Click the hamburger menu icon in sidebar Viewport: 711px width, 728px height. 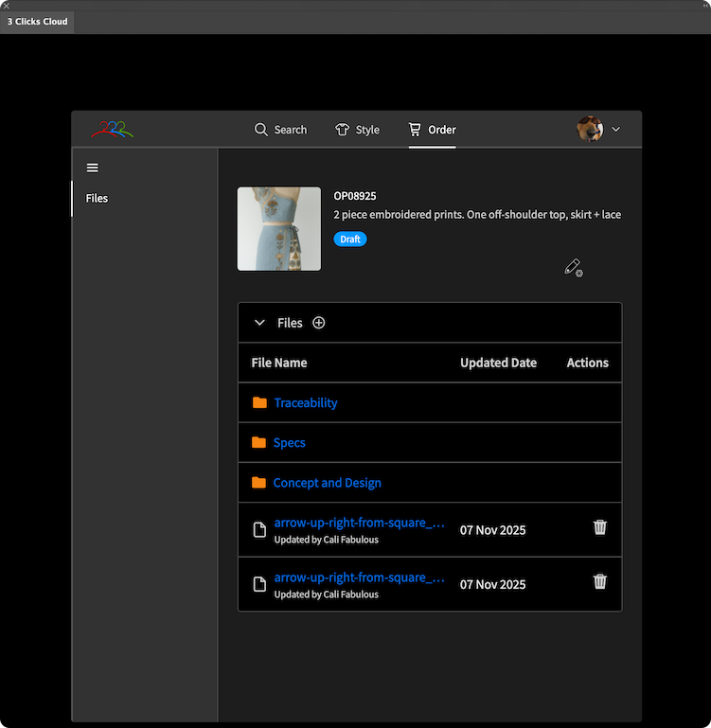pyautogui.click(x=92, y=169)
